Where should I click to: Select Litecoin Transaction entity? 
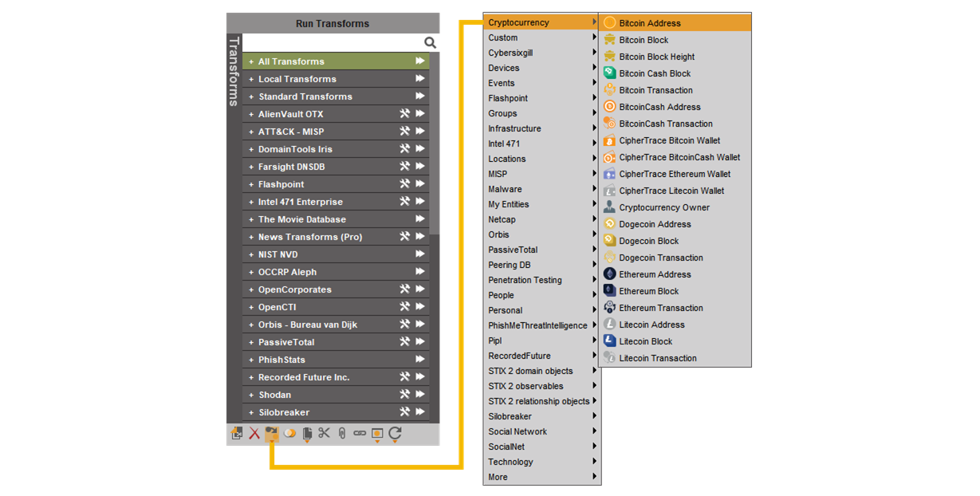[x=675, y=358]
